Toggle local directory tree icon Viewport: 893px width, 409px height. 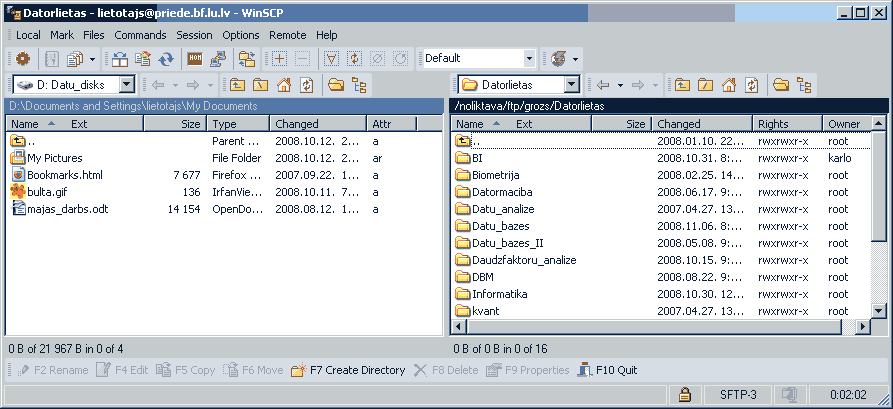click(x=359, y=85)
